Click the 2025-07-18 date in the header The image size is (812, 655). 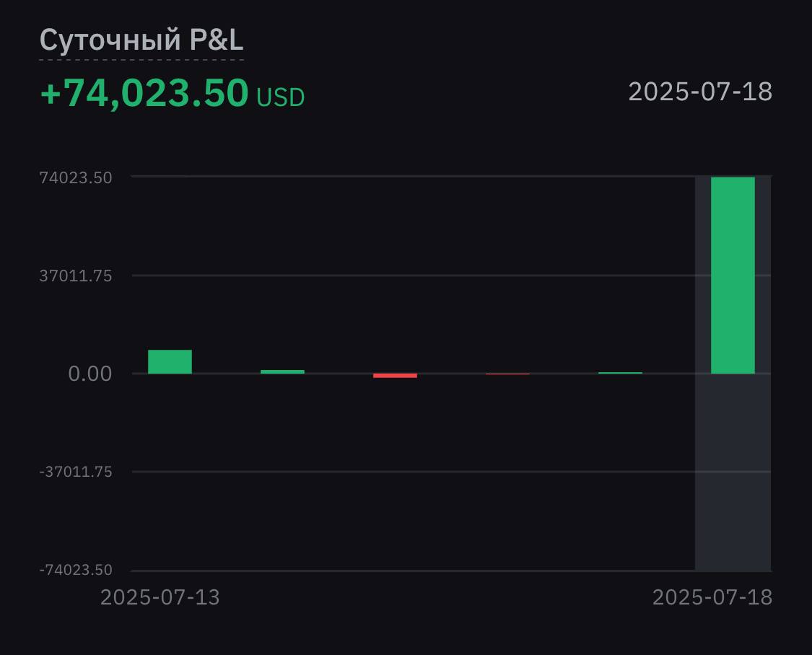point(700,92)
